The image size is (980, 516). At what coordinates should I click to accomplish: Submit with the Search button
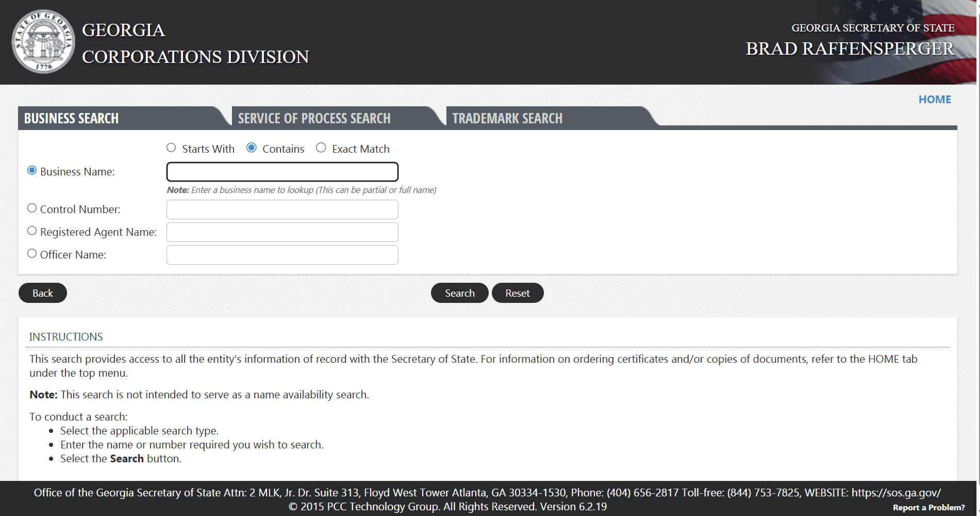pyautogui.click(x=460, y=293)
